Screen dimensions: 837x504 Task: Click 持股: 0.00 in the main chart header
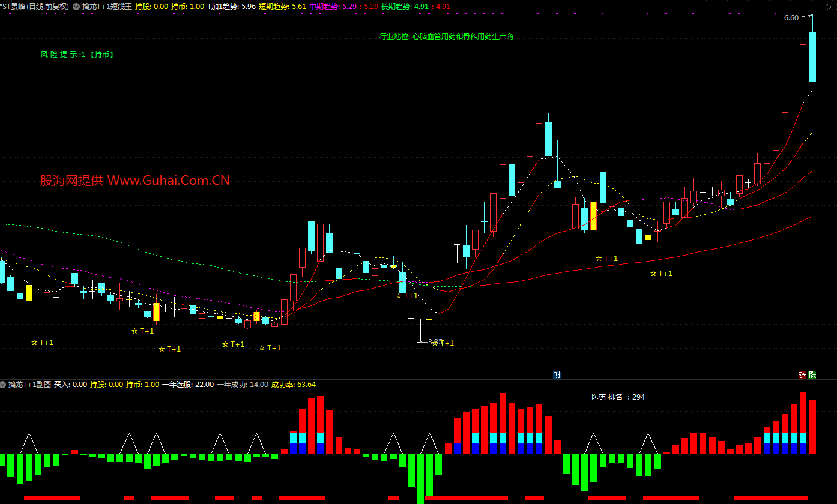(x=151, y=7)
